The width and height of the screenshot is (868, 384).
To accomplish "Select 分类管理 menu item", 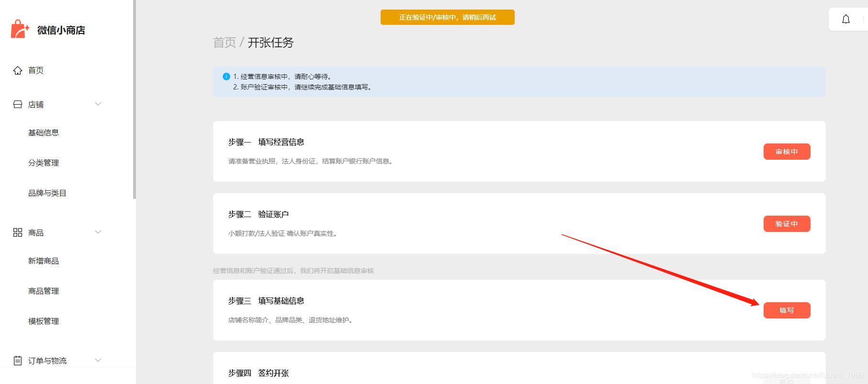I will point(44,163).
